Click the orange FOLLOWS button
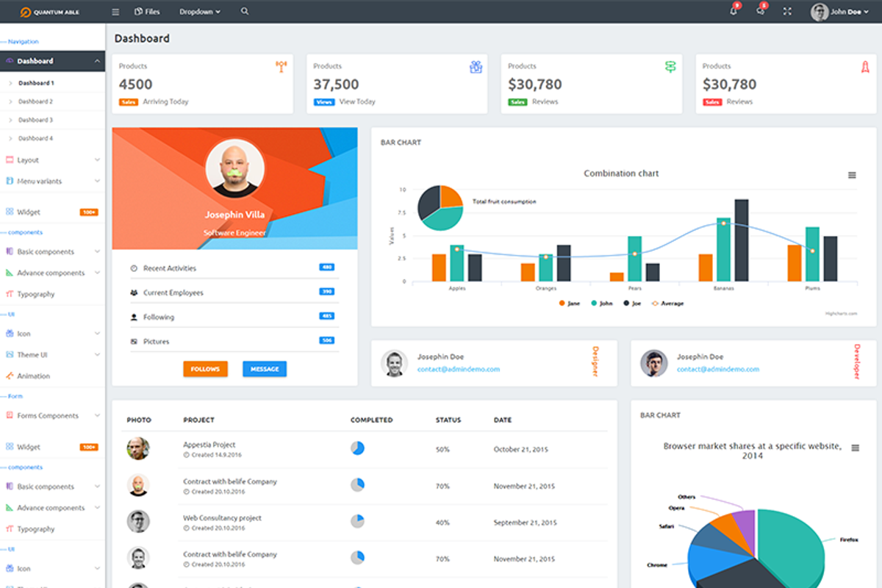882x588 pixels. click(x=205, y=369)
